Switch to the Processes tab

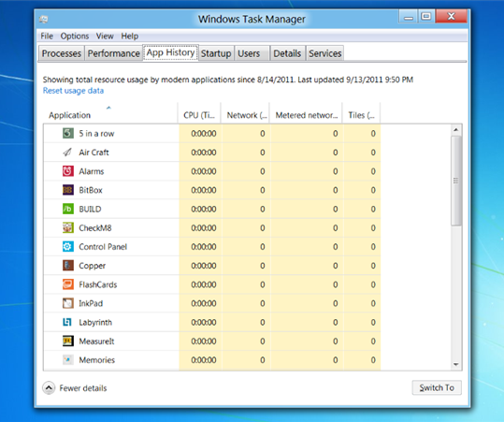[x=62, y=53]
